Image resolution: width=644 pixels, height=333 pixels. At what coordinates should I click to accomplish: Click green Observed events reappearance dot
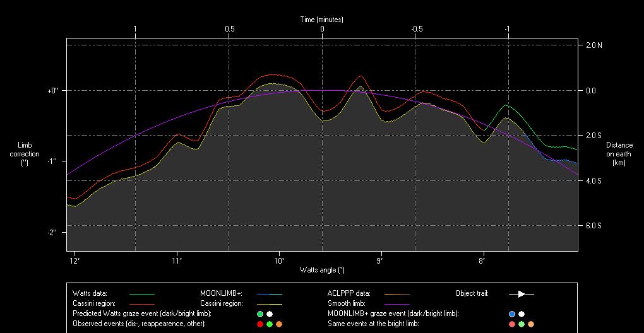coord(270,324)
